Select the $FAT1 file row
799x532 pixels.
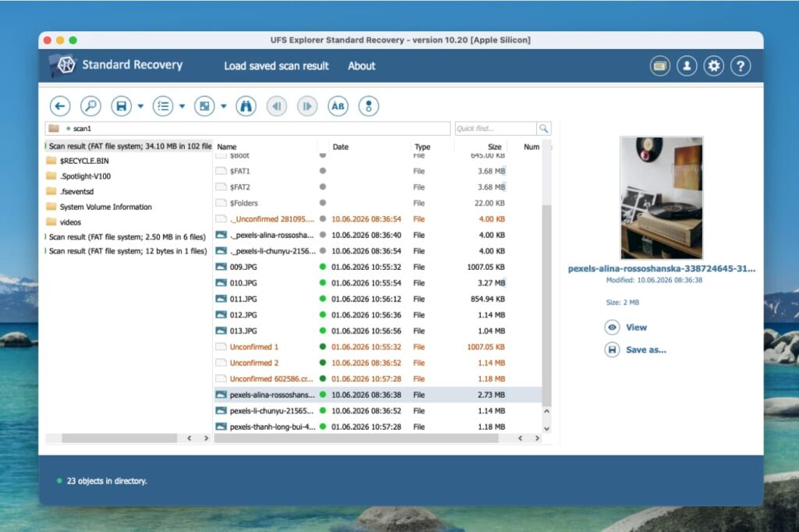[x=378, y=171]
